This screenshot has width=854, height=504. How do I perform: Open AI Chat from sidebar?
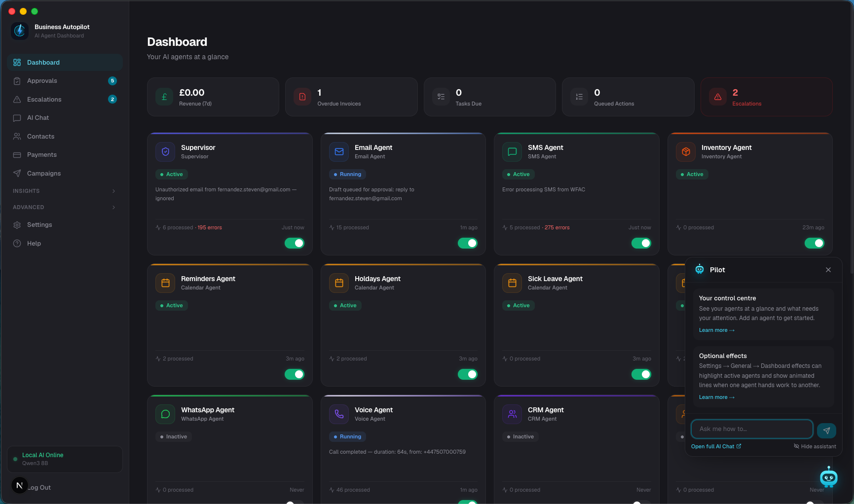65,118
